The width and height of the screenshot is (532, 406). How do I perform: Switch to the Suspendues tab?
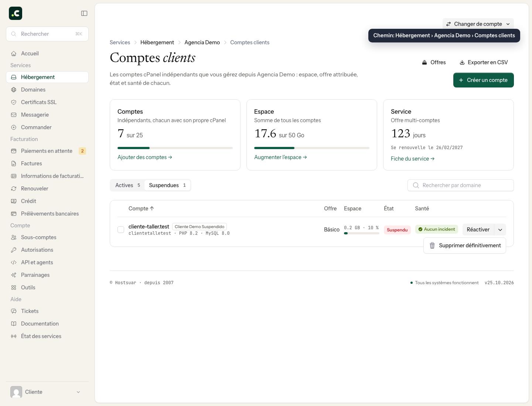point(167,185)
